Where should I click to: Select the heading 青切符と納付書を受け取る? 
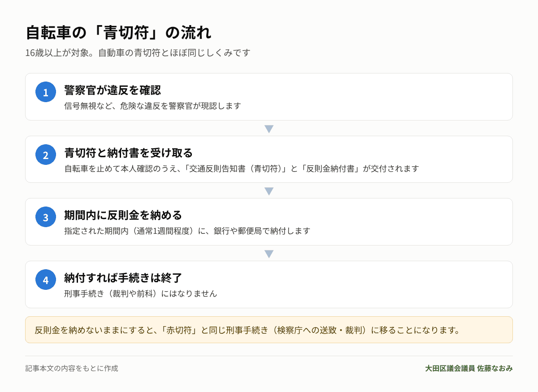[x=129, y=153]
